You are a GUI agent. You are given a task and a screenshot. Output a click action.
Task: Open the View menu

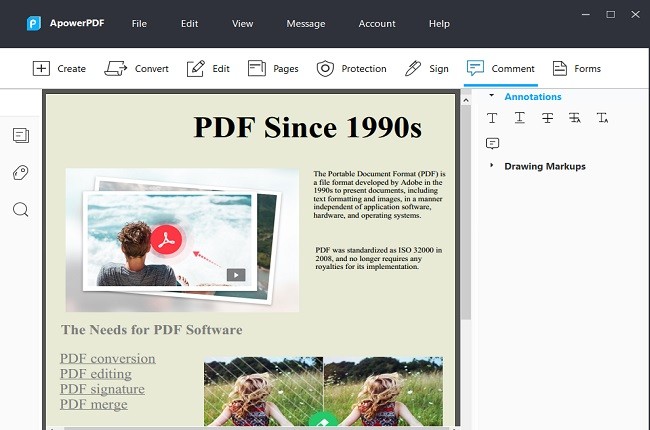(x=243, y=24)
